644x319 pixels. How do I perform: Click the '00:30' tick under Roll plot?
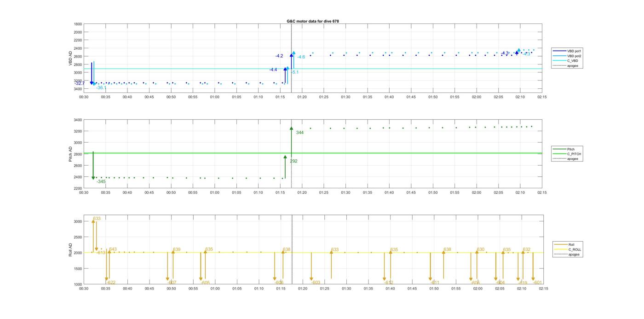(x=84, y=289)
